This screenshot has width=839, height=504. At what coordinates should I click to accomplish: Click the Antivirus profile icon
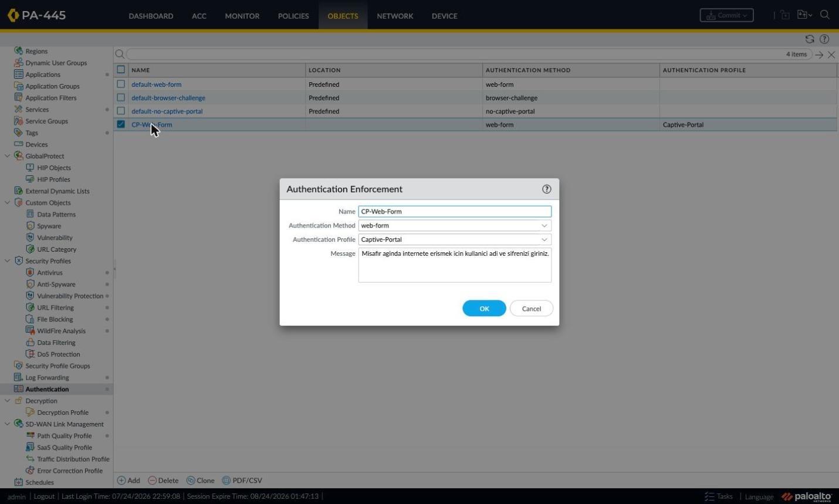31,273
